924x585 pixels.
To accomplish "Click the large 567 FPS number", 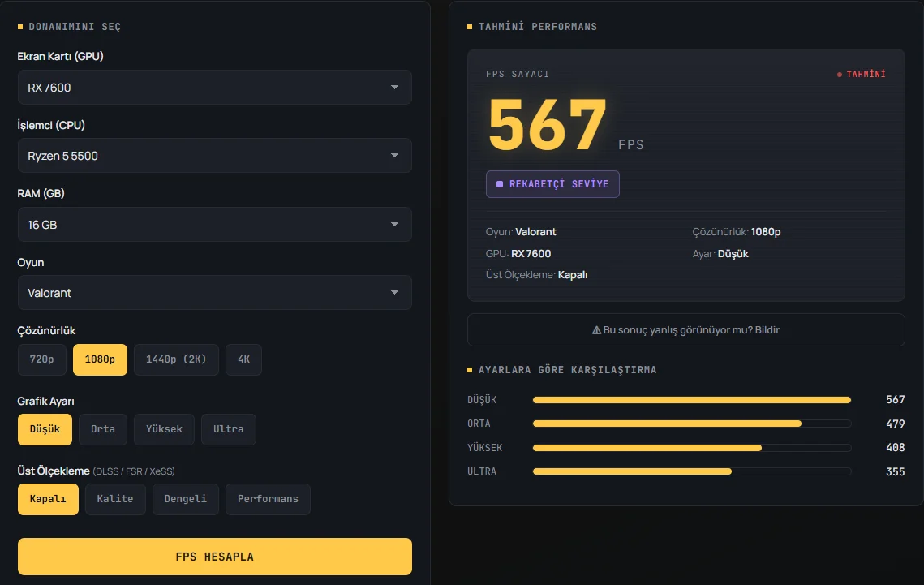I will point(548,125).
